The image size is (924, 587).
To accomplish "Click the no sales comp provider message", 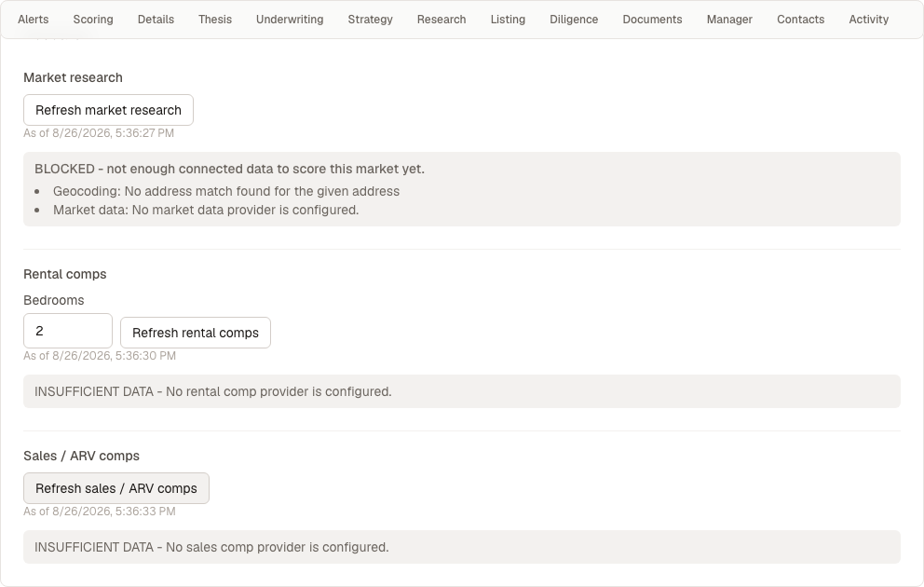I will point(211,548).
